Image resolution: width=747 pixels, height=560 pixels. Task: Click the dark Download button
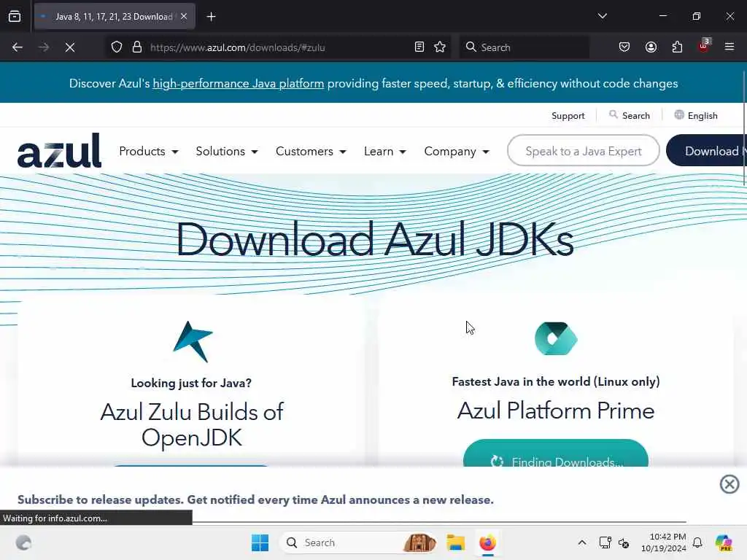706,151
